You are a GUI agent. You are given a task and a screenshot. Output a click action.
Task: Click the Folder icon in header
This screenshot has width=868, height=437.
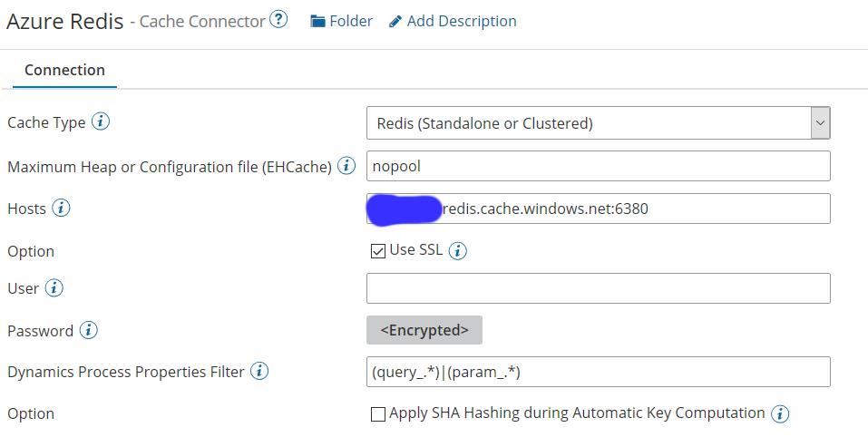317,22
